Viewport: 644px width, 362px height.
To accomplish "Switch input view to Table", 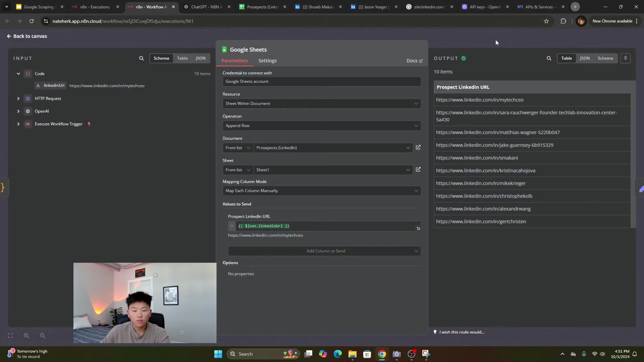I will (183, 58).
